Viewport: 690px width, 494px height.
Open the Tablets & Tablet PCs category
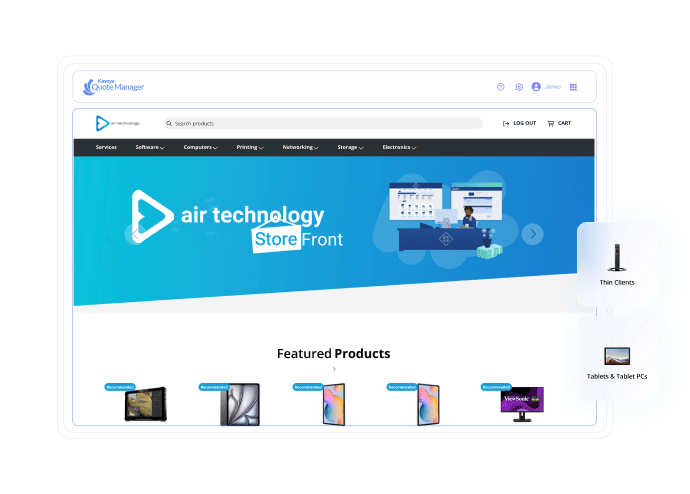tap(617, 358)
